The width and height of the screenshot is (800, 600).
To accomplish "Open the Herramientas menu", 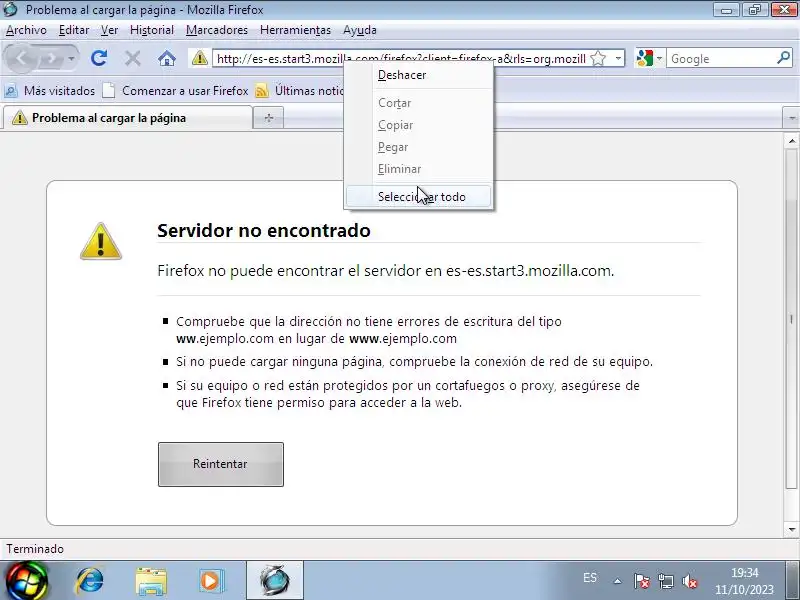I will pyautogui.click(x=295, y=30).
